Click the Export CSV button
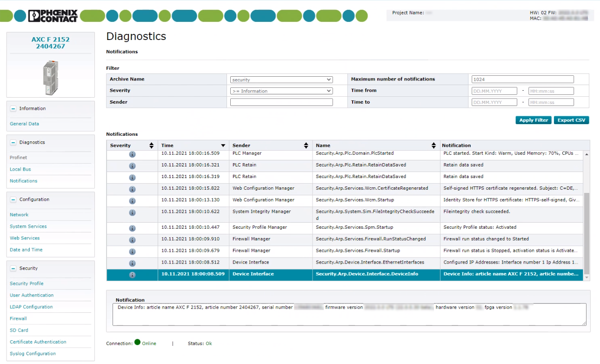 point(572,120)
